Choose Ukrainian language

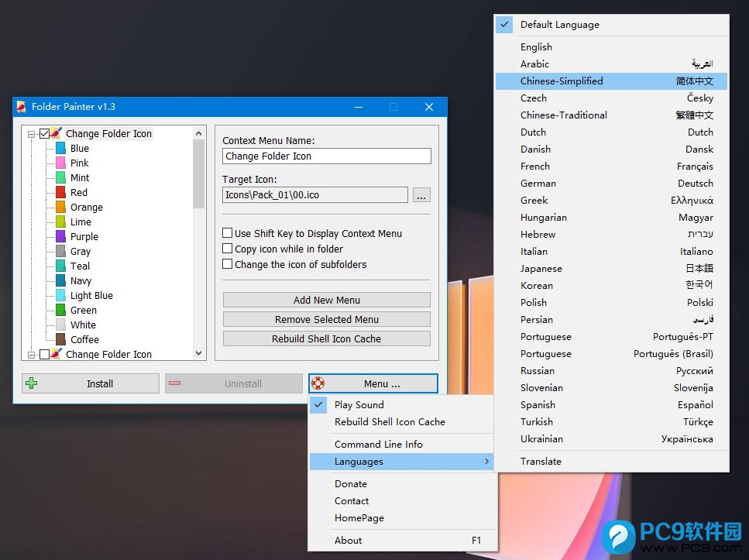pyautogui.click(x=611, y=439)
